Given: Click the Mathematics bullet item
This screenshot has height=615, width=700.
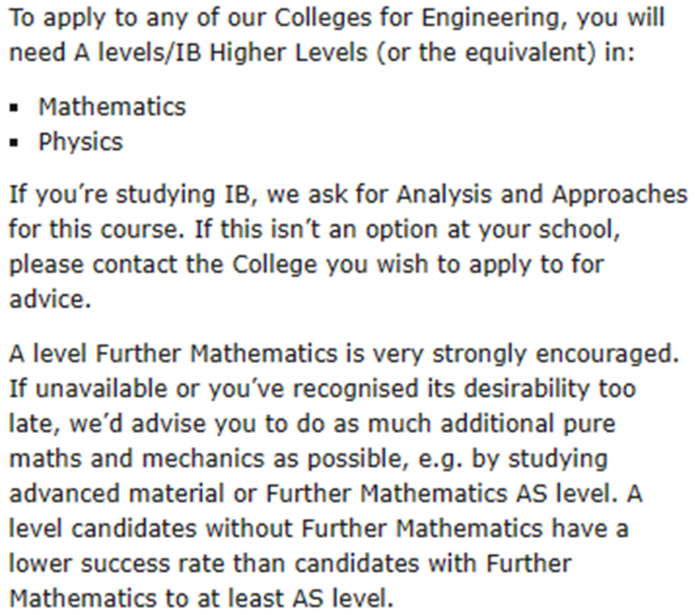Looking at the screenshot, I should point(112,107).
